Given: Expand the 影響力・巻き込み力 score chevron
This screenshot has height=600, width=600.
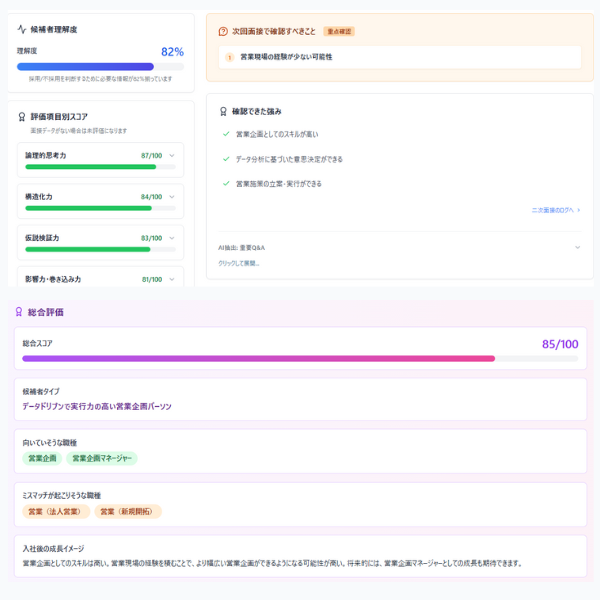Looking at the screenshot, I should tap(172, 279).
